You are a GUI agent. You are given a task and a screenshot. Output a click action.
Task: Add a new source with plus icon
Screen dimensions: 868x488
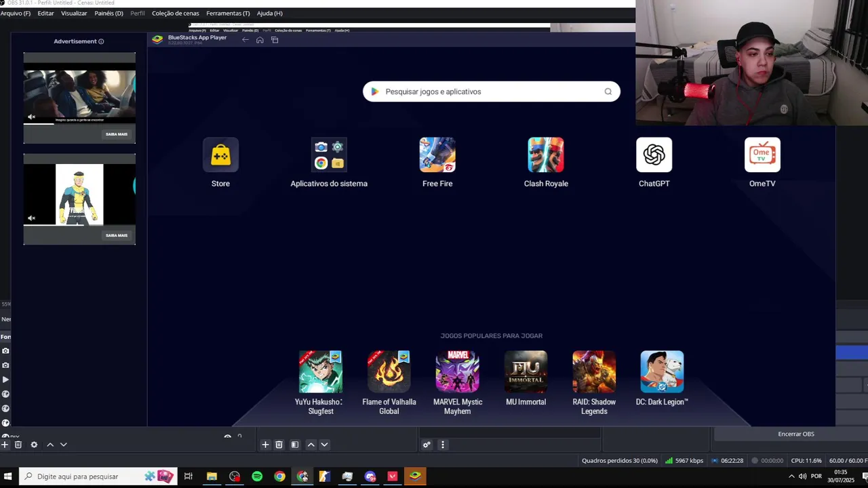pyautogui.click(x=265, y=445)
